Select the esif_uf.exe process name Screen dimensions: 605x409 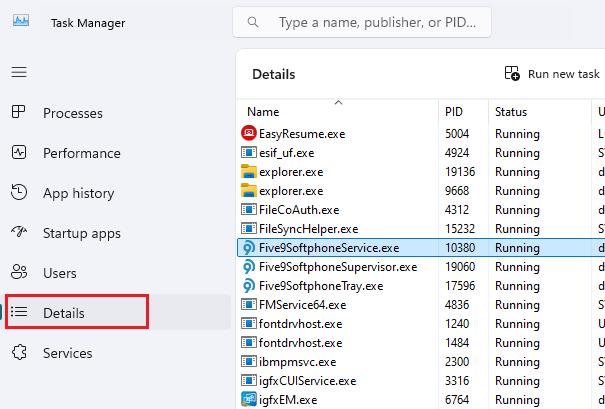287,153
